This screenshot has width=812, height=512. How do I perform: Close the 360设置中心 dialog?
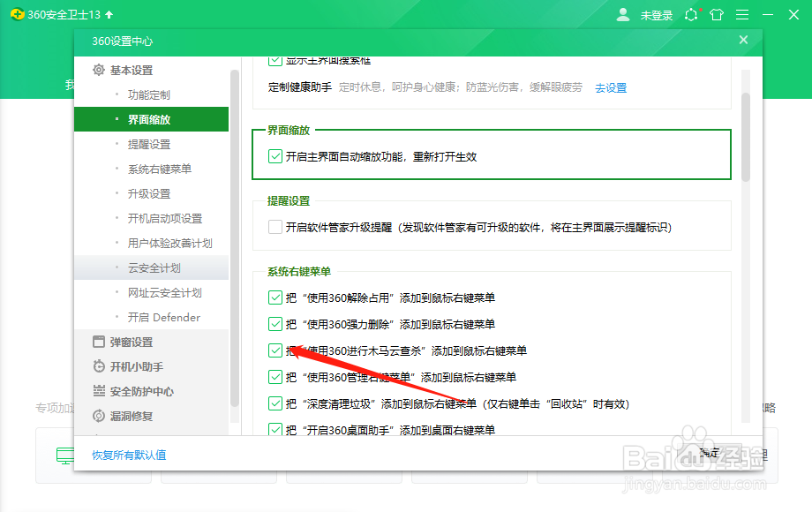[743, 40]
